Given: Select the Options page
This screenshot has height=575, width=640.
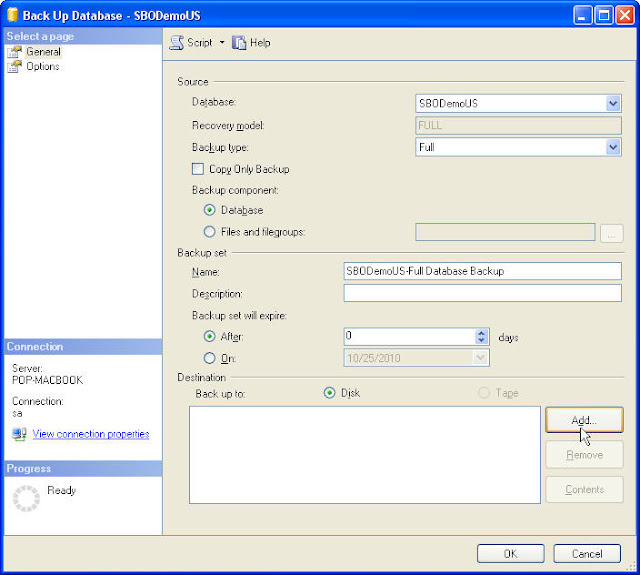Looking at the screenshot, I should click(x=43, y=67).
